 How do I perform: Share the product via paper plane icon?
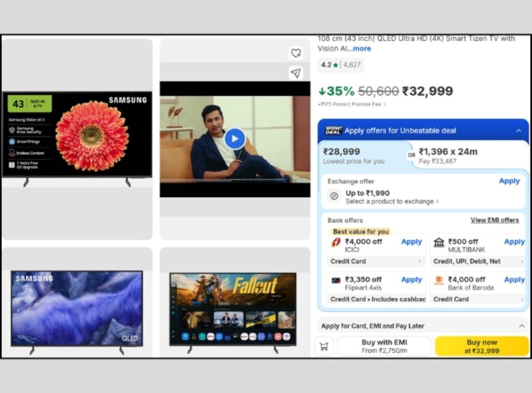296,73
